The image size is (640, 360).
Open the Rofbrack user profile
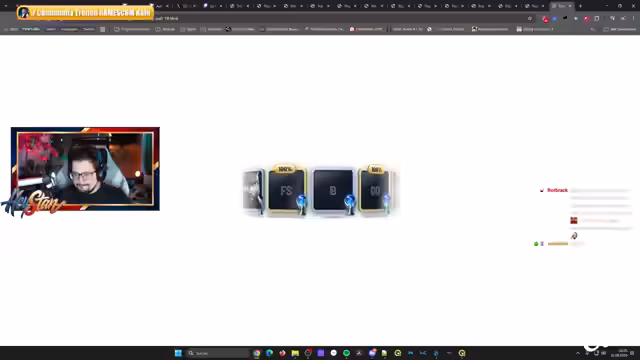[557, 190]
